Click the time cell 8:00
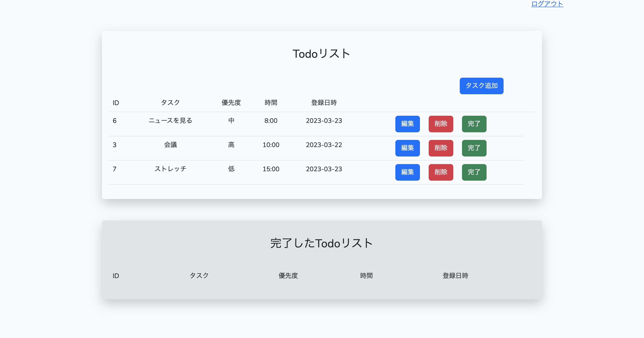This screenshot has width=644, height=338. (271, 121)
